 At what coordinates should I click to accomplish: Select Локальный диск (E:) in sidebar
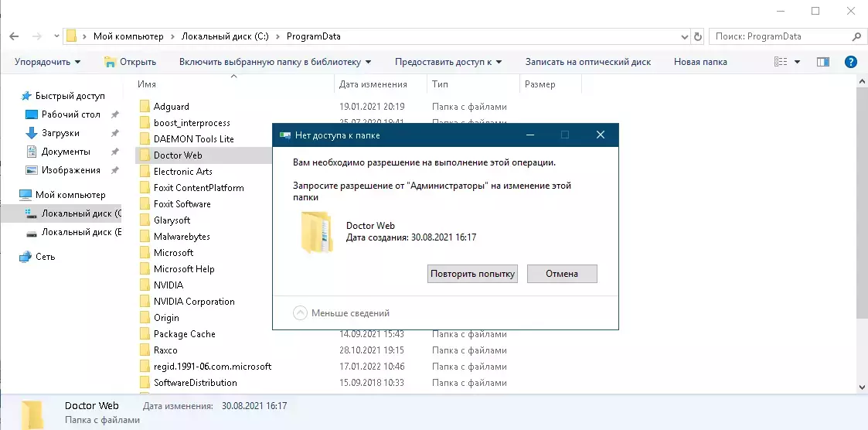(x=73, y=232)
